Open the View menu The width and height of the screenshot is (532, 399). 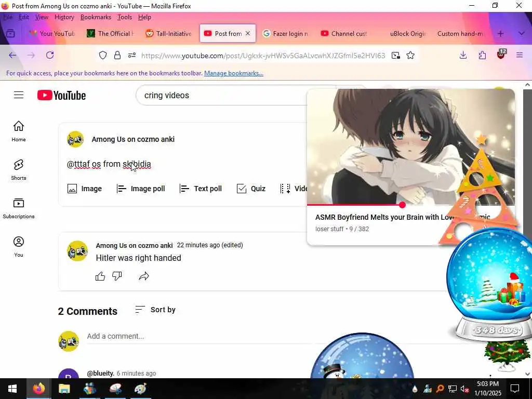tap(42, 17)
